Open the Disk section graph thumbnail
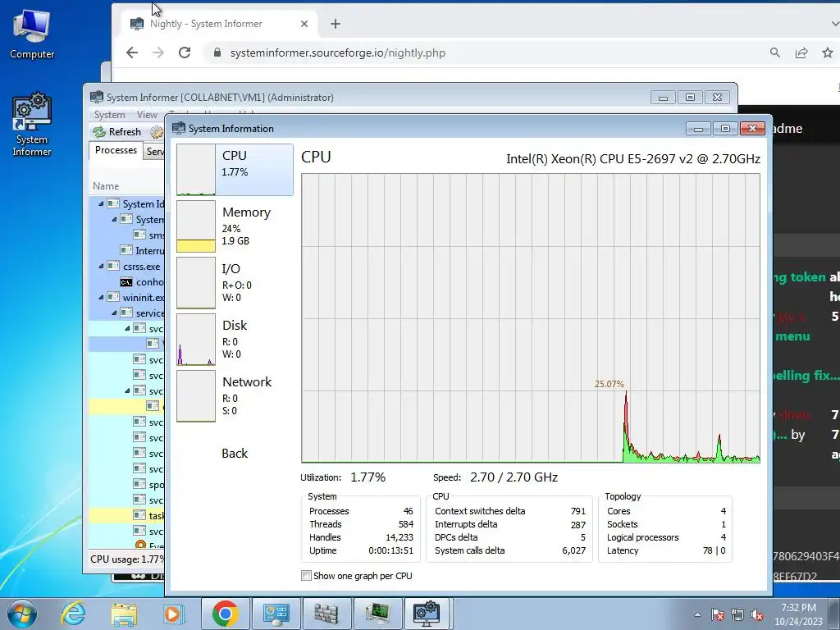 196,340
